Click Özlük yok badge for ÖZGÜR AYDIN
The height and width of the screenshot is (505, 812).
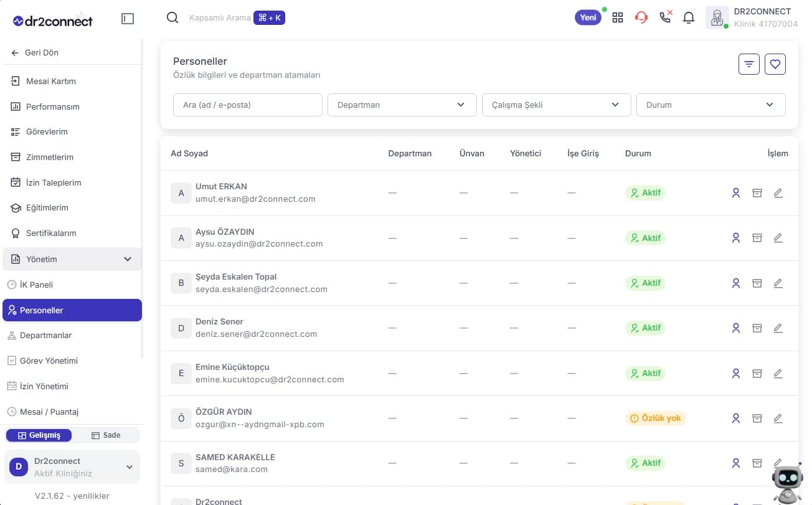655,418
